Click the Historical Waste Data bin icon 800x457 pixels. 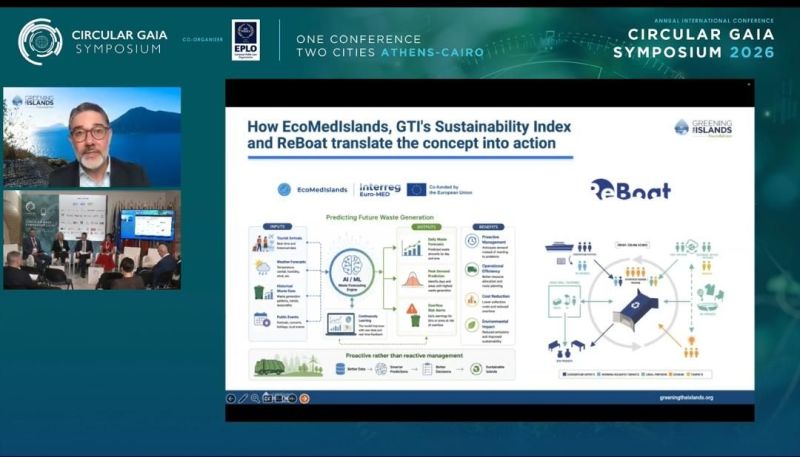(263, 292)
